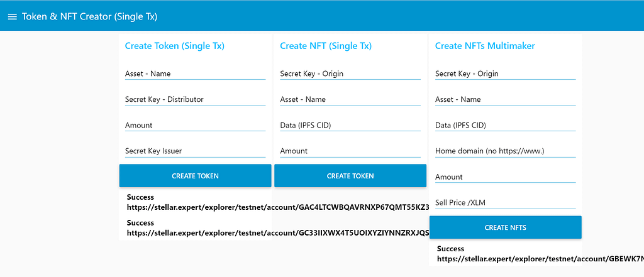Open the GC33IIXWX4 stellar.expert account link
The width and height of the screenshot is (644, 277).
coord(278,233)
